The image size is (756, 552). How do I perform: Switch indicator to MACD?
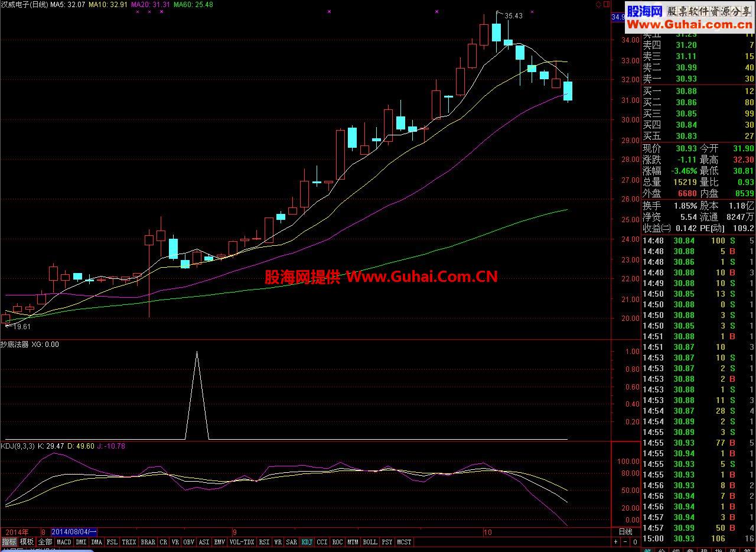click(64, 541)
